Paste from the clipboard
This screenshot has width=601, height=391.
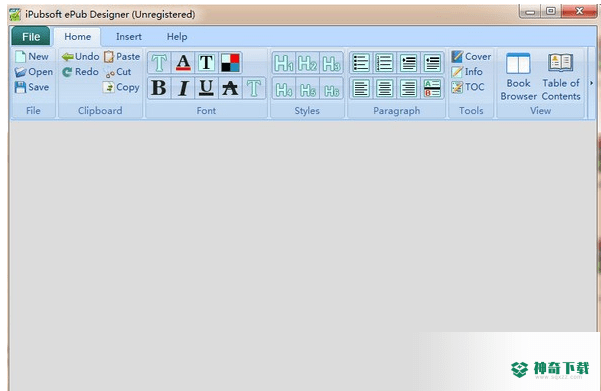pos(122,57)
